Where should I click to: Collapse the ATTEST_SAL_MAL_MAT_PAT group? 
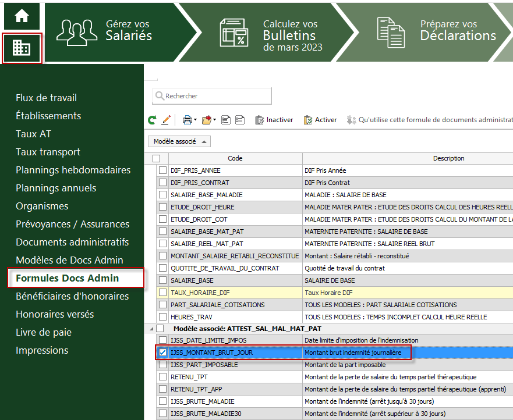151,329
